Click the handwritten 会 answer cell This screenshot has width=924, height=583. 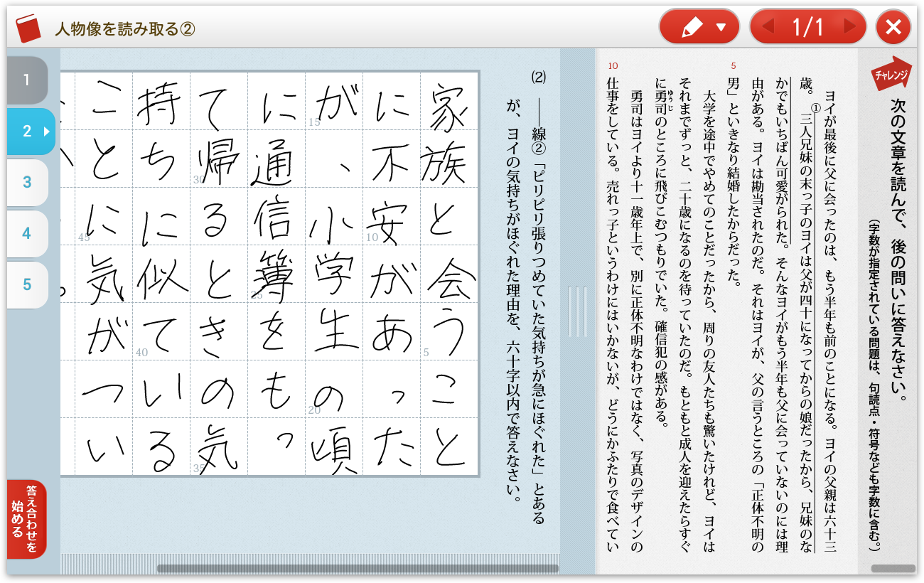[449, 273]
